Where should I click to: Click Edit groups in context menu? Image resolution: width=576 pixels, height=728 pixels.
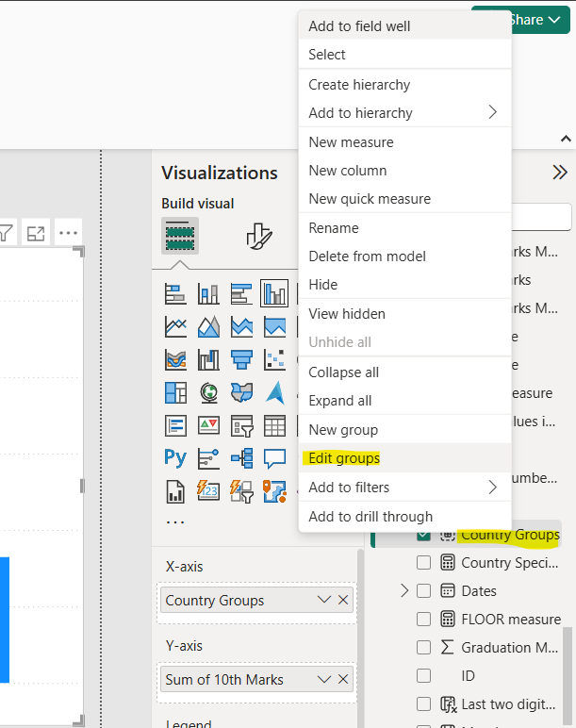pyautogui.click(x=344, y=458)
